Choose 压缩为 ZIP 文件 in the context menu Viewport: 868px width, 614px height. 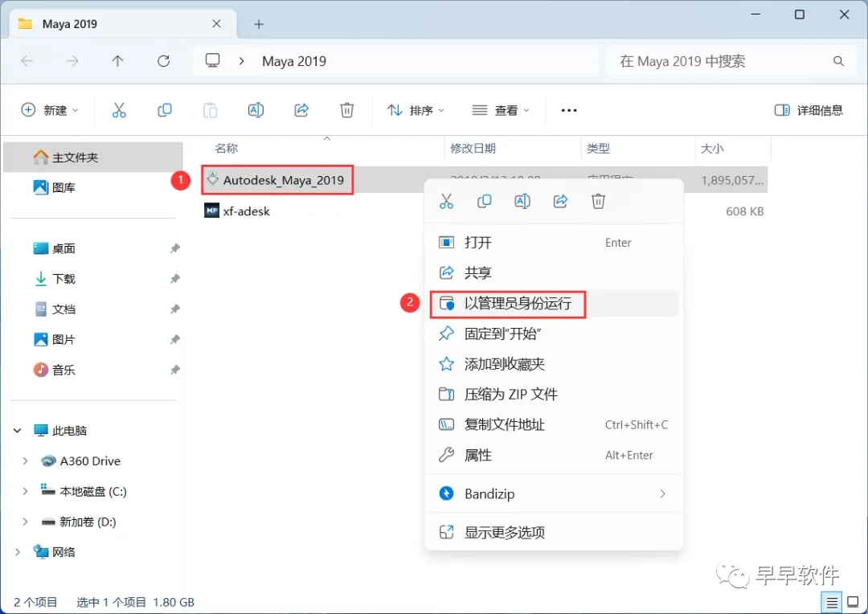(x=554, y=395)
